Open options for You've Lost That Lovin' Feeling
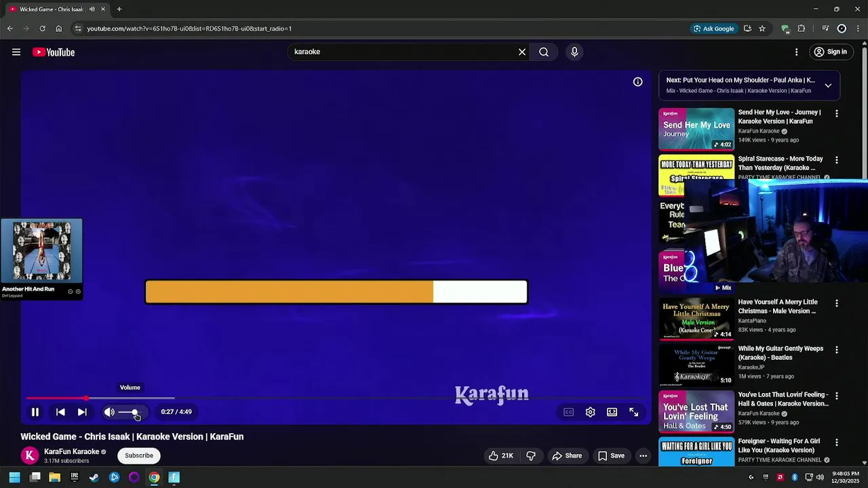 [836, 396]
